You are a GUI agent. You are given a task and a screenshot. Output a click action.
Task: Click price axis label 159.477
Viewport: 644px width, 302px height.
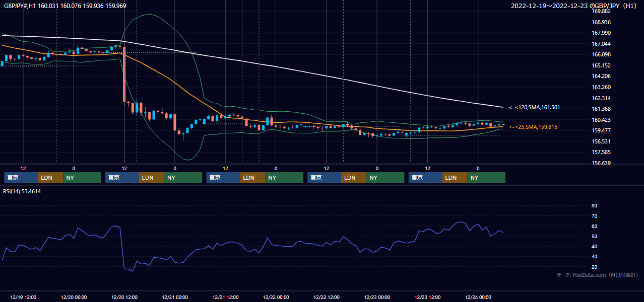[x=601, y=130]
